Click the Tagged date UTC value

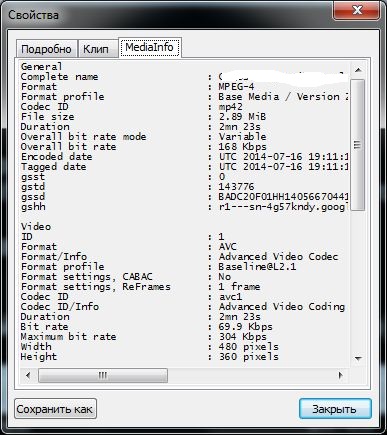tap(283, 167)
